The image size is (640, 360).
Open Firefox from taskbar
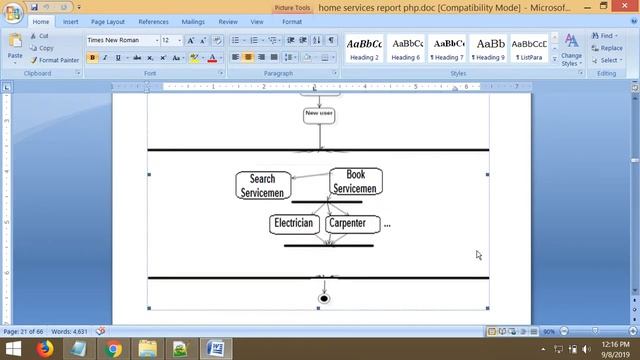click(x=44, y=349)
